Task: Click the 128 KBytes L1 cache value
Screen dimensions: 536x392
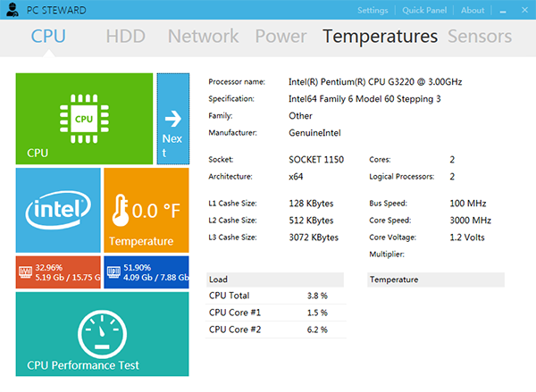Action: (x=311, y=204)
